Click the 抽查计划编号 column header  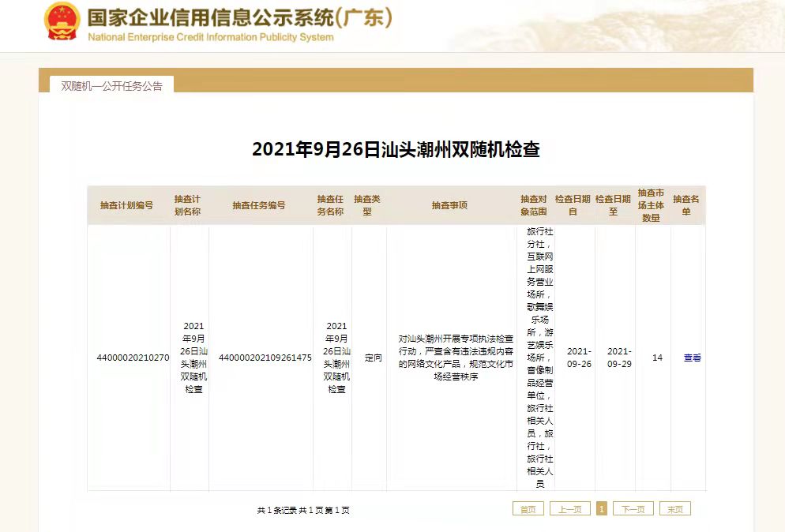point(126,205)
